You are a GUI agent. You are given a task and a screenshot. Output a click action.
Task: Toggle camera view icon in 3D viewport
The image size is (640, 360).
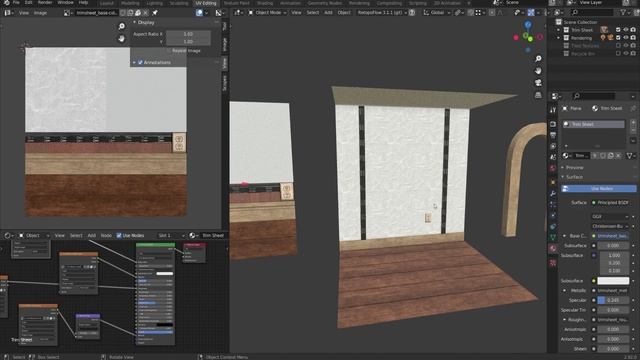(x=538, y=83)
